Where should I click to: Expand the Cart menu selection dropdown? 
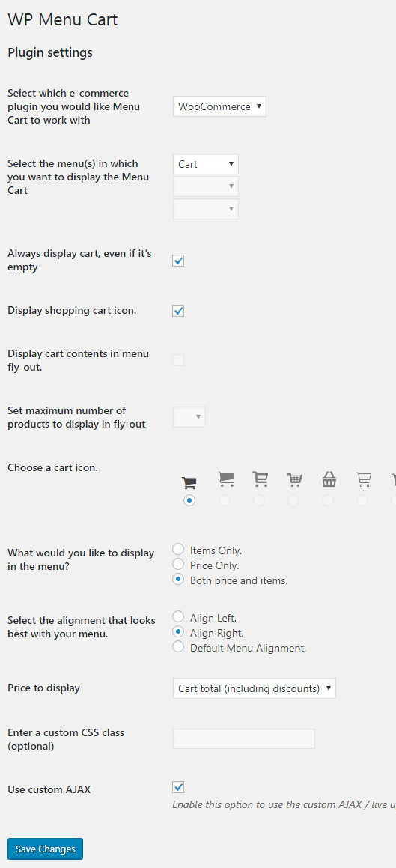pos(206,165)
